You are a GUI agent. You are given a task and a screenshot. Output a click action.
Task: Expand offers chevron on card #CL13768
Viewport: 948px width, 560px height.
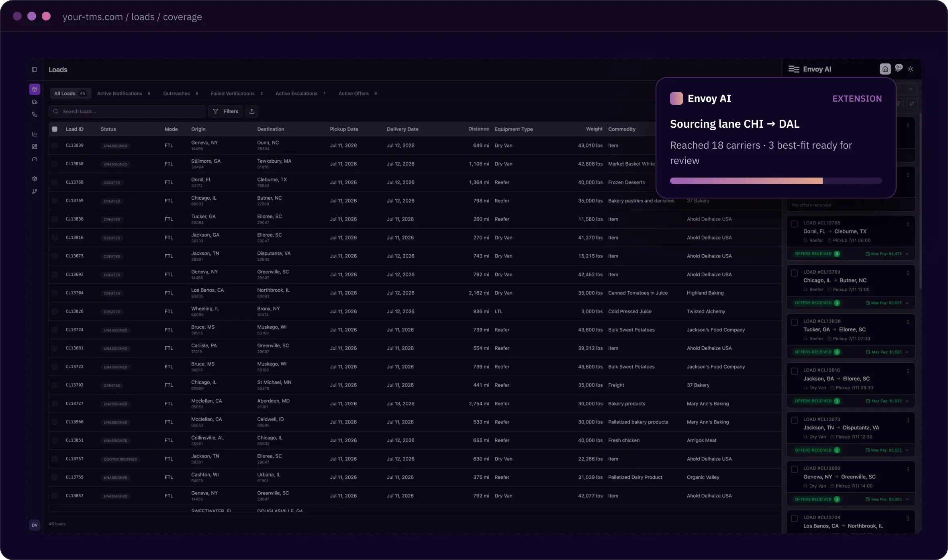907,254
